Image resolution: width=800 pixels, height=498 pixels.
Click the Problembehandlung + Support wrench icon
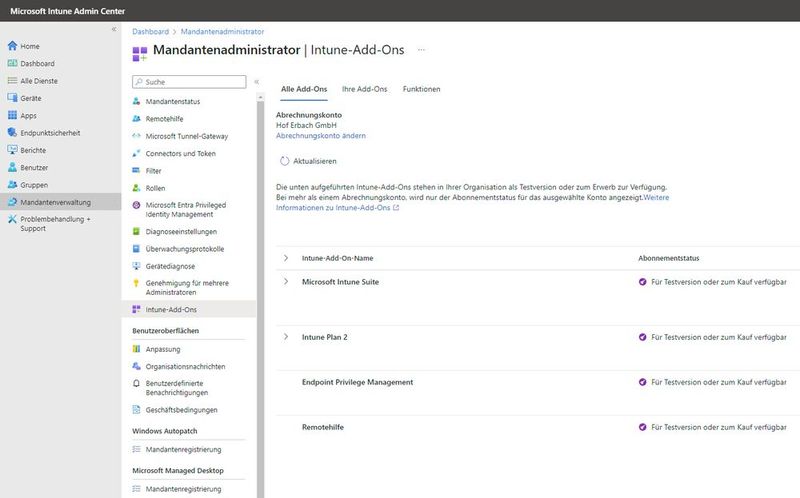[12, 219]
